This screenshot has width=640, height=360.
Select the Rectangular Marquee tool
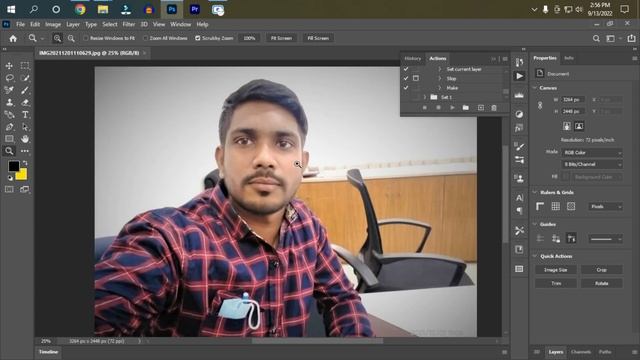click(x=25, y=65)
